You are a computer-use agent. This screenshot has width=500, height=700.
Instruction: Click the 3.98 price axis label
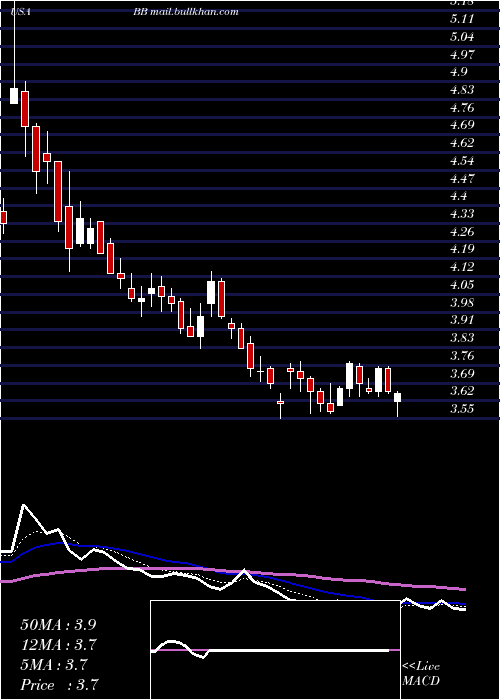pos(462,302)
